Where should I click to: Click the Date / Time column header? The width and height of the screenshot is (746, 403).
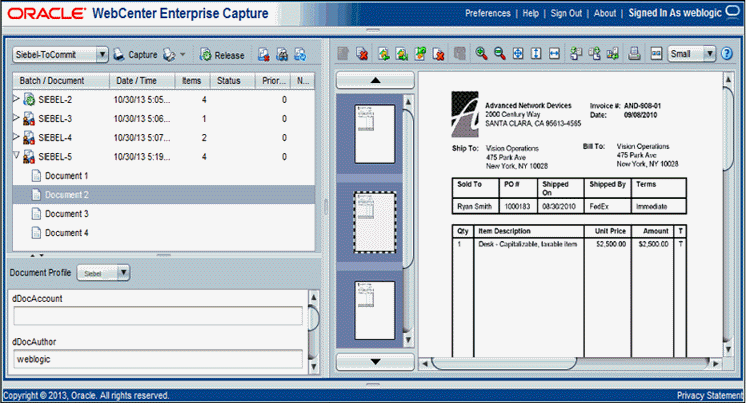142,80
